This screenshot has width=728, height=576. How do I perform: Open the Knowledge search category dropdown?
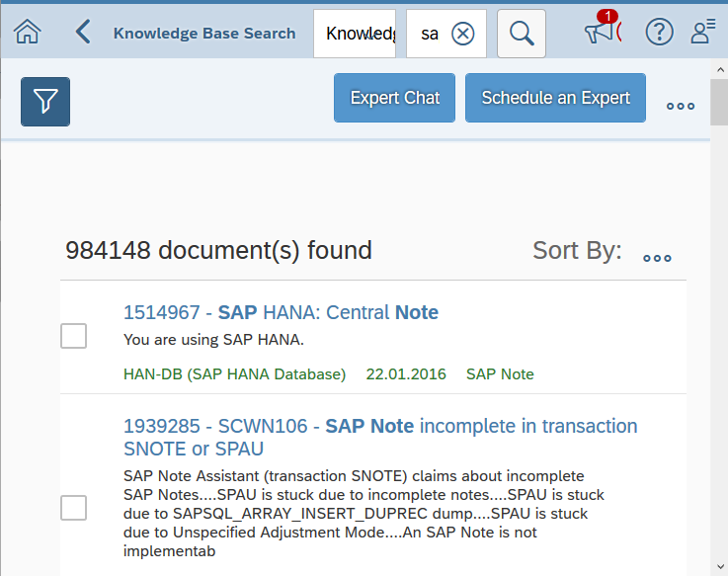point(354,34)
